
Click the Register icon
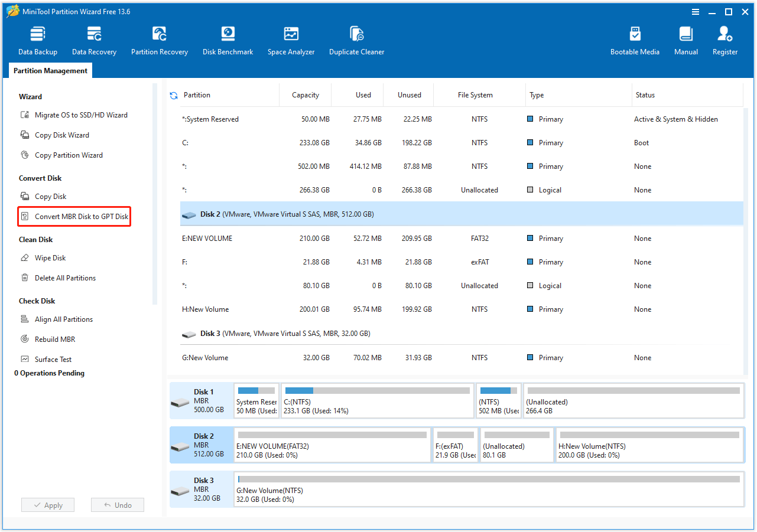coord(725,34)
